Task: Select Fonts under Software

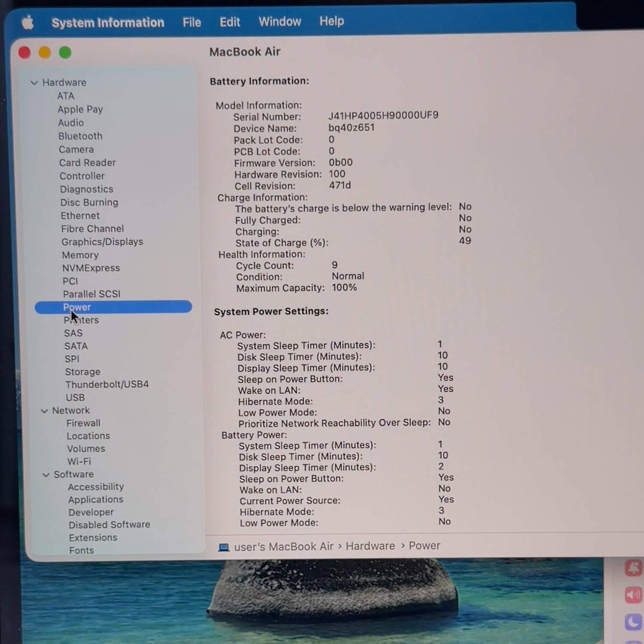Action: [82, 550]
